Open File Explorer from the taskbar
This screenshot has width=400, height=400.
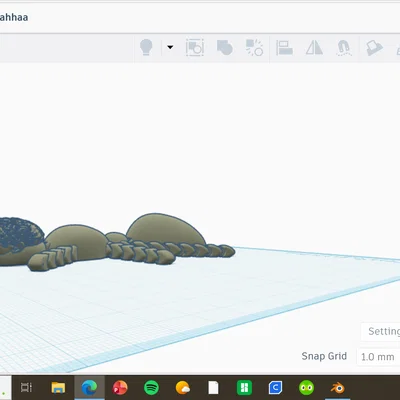point(58,388)
